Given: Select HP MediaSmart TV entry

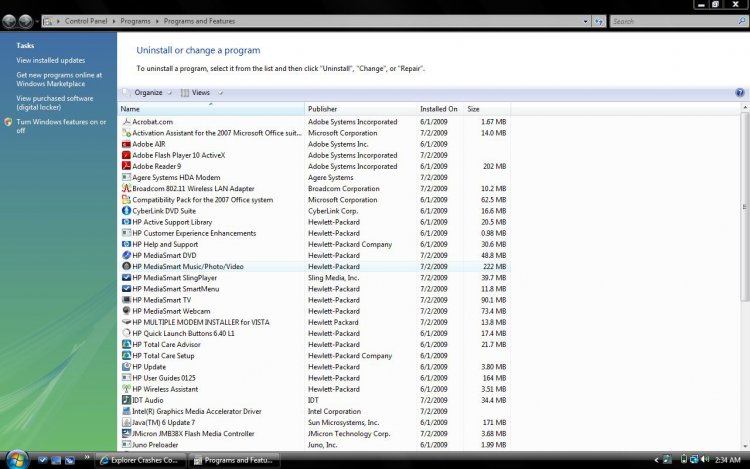Looking at the screenshot, I should point(314,300).
